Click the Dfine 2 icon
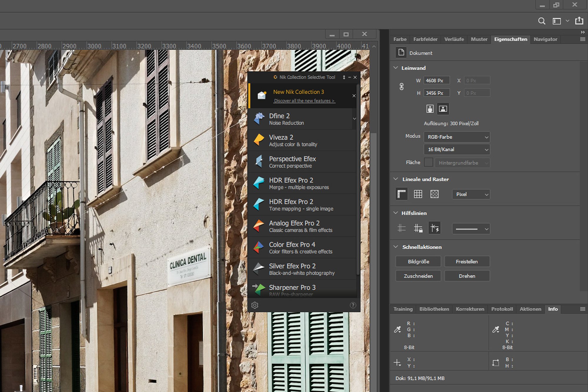The image size is (588, 392). click(259, 119)
